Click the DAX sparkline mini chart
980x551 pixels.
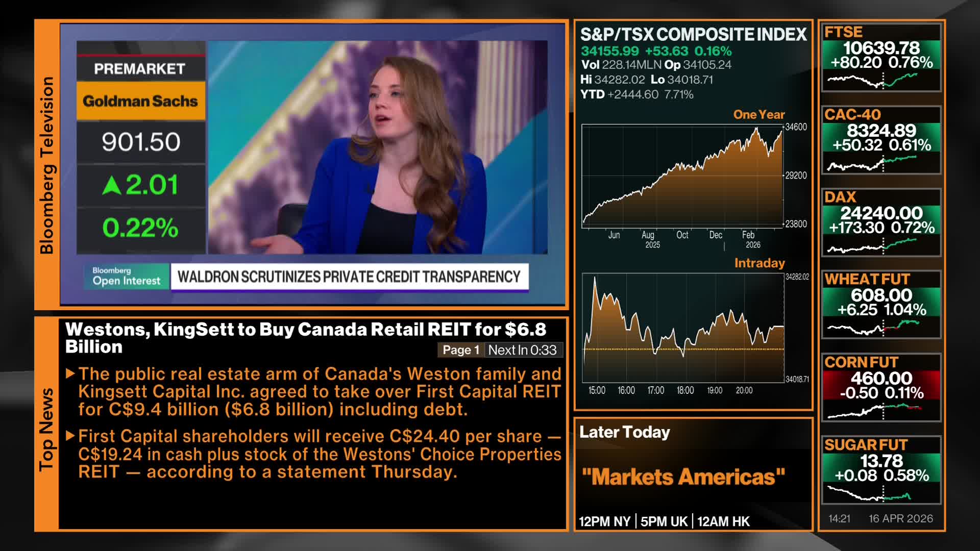872,246
